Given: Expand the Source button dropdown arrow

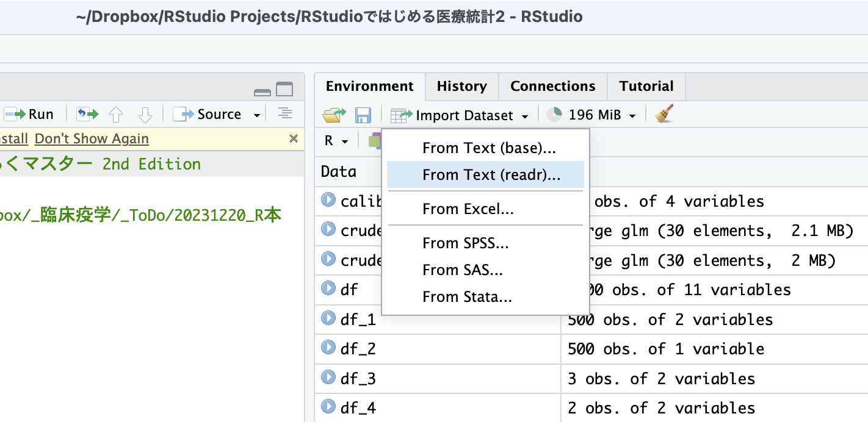Looking at the screenshot, I should [257, 115].
